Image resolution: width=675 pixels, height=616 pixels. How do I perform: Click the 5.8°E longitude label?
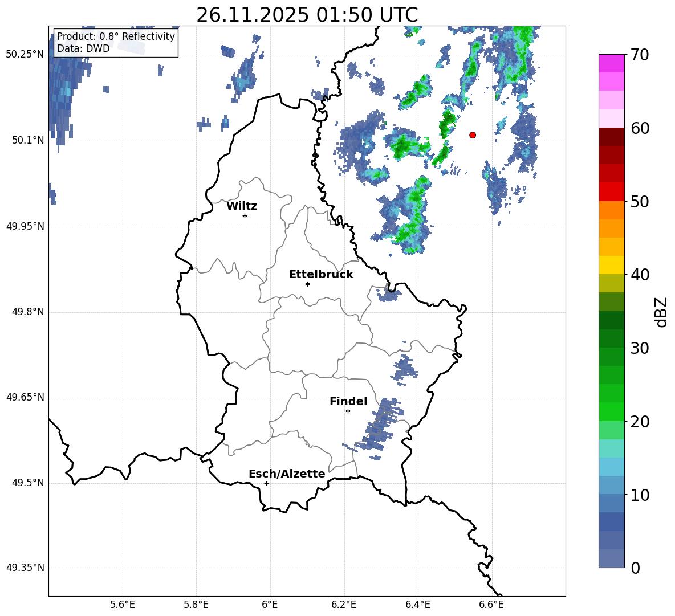[196, 605]
